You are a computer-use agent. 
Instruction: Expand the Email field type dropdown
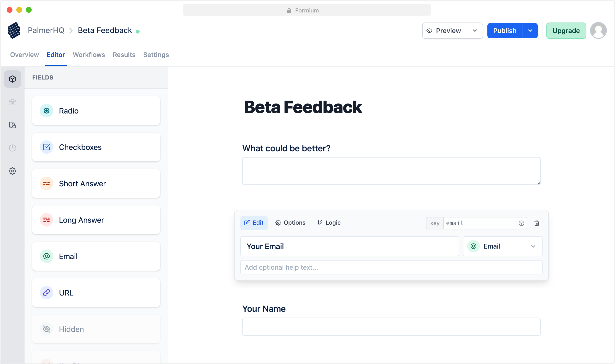click(x=533, y=246)
